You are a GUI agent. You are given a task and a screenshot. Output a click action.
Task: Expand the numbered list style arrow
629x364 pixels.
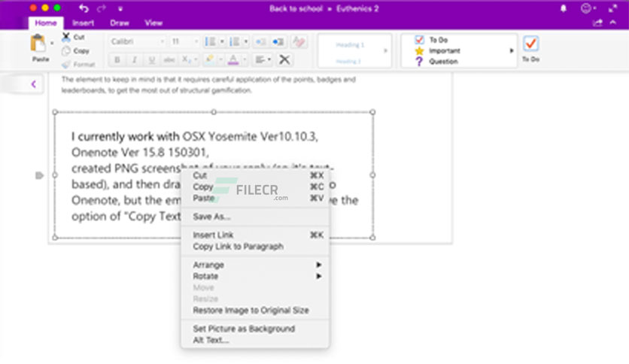246,41
